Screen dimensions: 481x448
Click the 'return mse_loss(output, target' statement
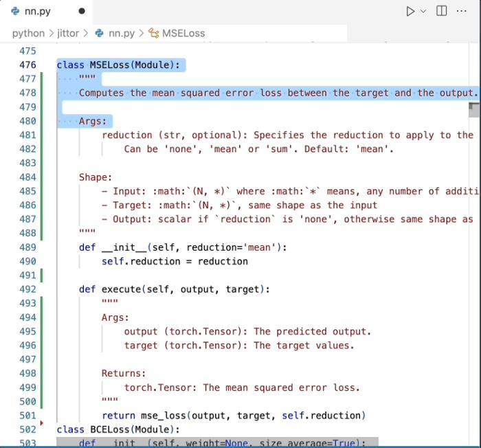tap(234, 416)
